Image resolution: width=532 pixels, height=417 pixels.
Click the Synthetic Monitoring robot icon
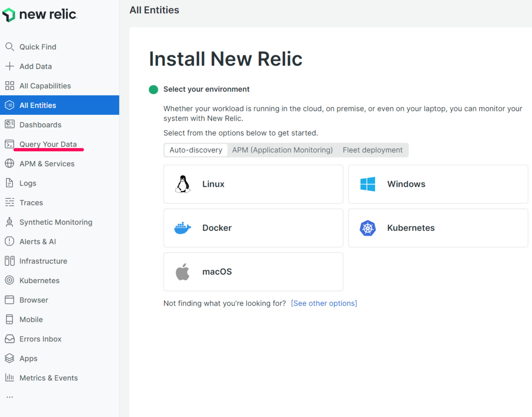pyautogui.click(x=9, y=222)
